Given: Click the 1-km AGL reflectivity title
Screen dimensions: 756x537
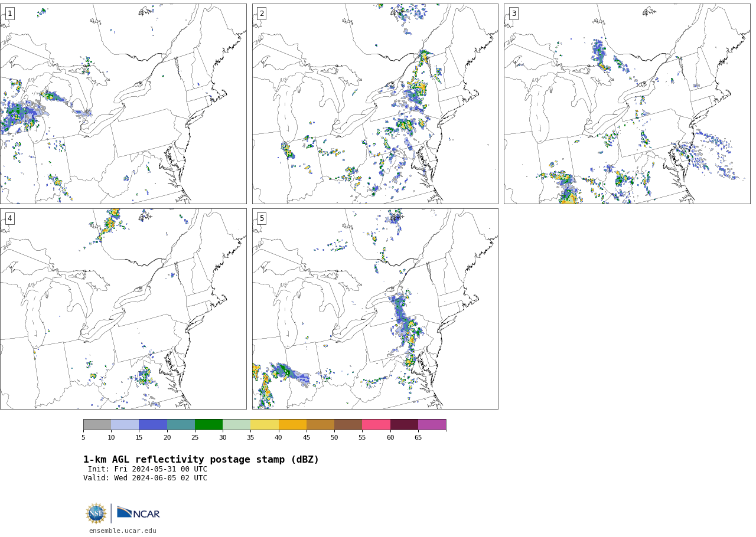Looking at the screenshot, I should tap(201, 460).
